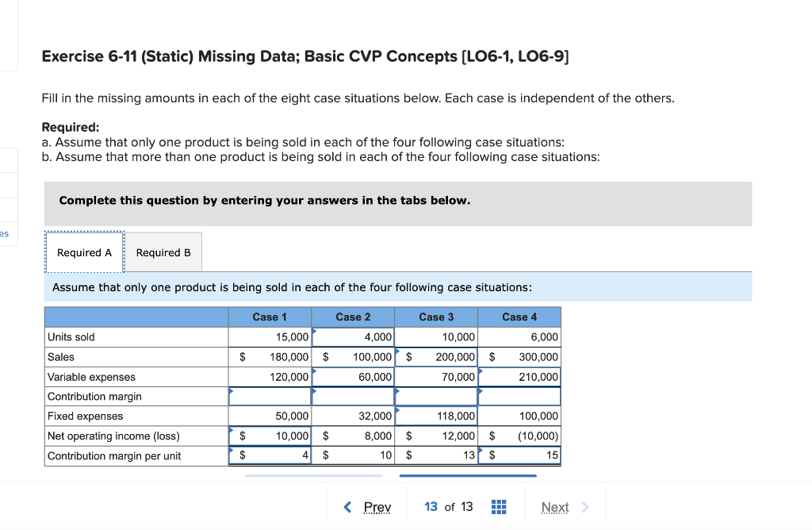This screenshot has width=812, height=530.
Task: Click the Case 3 column header
Action: click(436, 316)
